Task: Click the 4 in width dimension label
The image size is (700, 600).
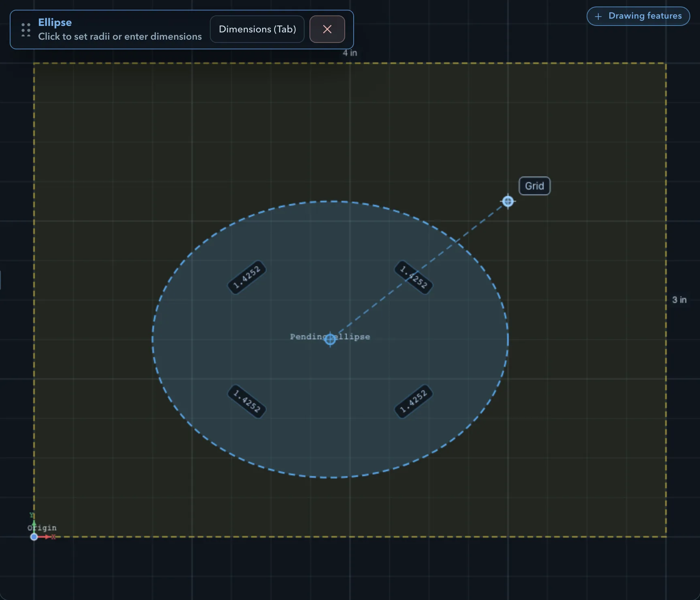Action: (350, 53)
